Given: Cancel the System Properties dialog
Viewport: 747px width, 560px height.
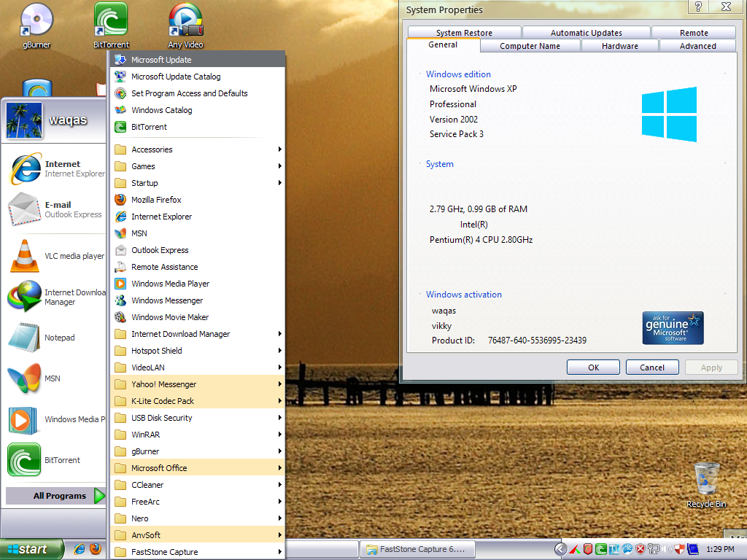Looking at the screenshot, I should [652, 367].
